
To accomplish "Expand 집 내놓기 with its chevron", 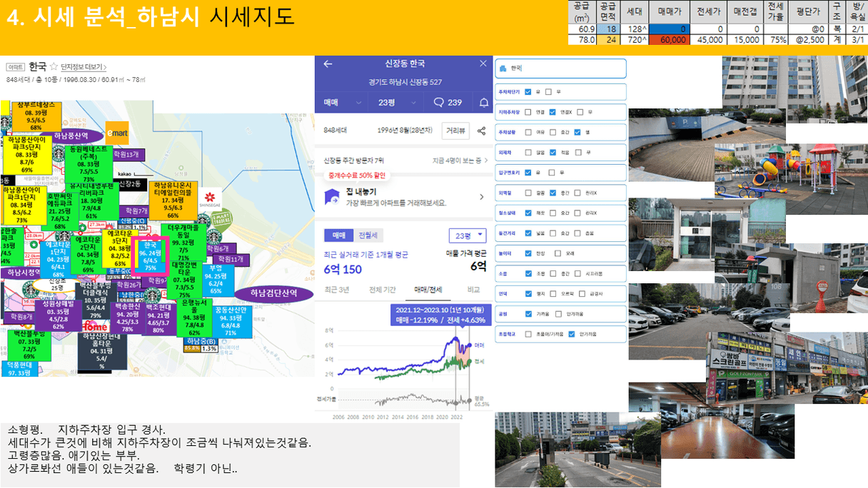I will click(x=481, y=197).
